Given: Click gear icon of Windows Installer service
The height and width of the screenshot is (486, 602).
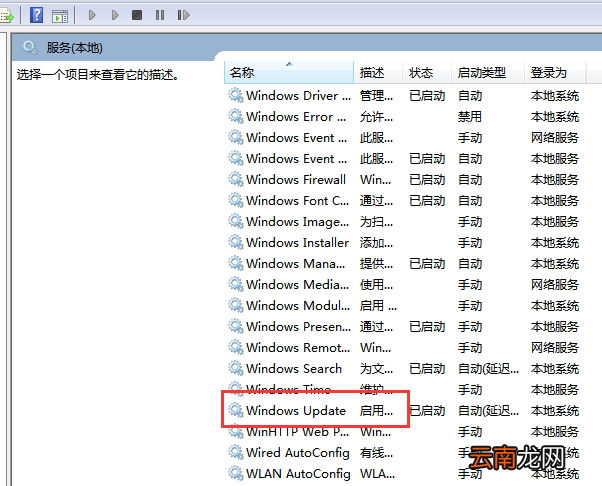Looking at the screenshot, I should click(236, 242).
